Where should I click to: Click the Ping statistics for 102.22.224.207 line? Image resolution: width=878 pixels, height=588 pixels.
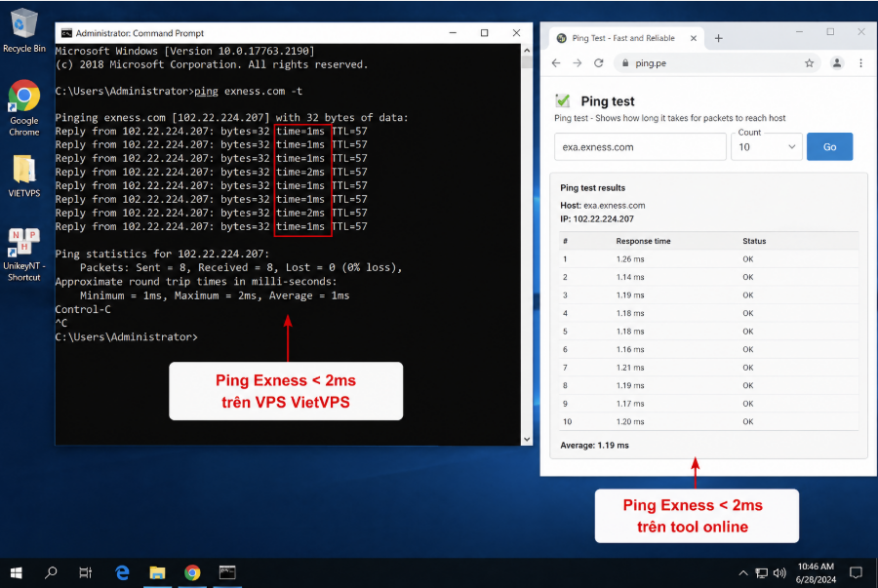click(x=162, y=254)
